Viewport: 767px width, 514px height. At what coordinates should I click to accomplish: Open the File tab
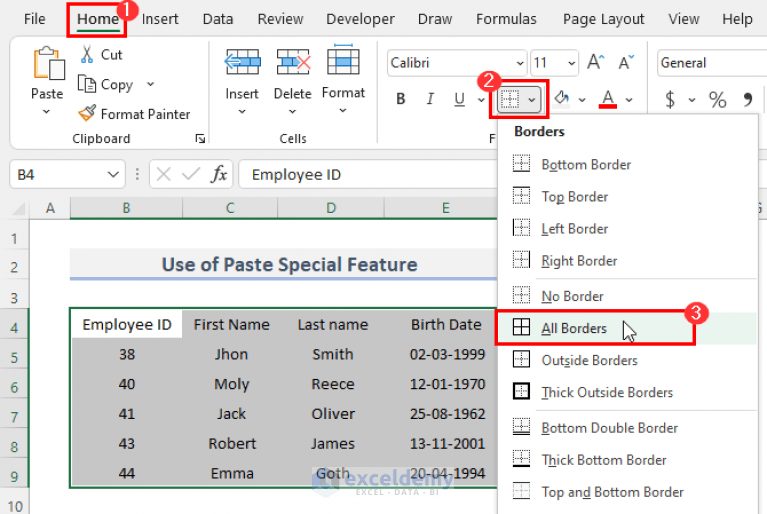coord(35,19)
